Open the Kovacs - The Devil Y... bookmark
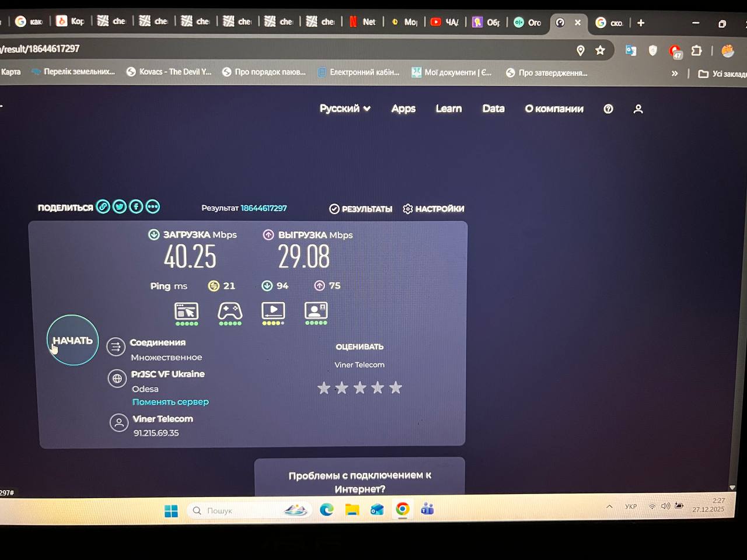The image size is (747, 560). coord(169,72)
